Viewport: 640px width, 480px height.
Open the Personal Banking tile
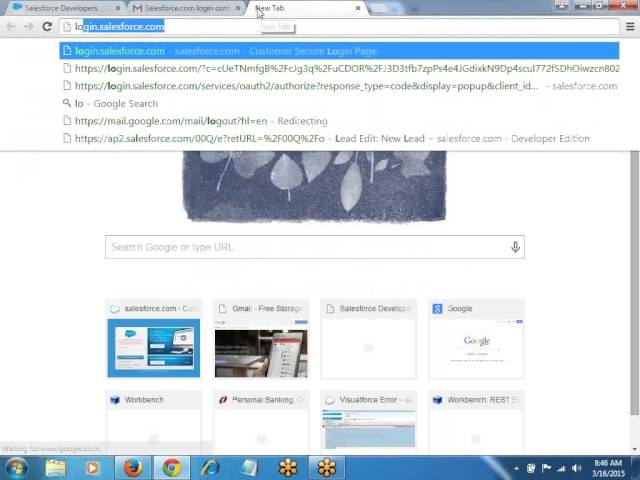point(261,422)
